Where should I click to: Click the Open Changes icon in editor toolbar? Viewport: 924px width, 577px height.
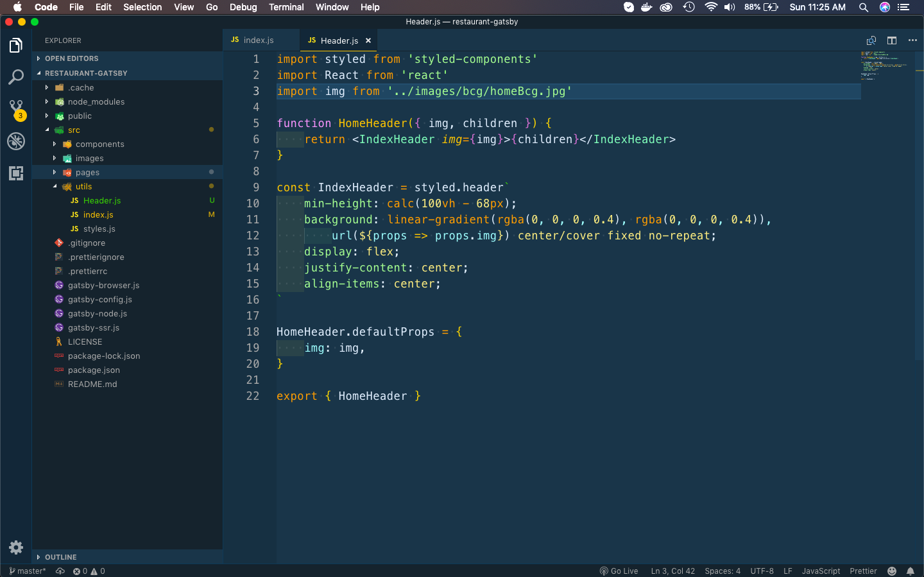click(871, 40)
